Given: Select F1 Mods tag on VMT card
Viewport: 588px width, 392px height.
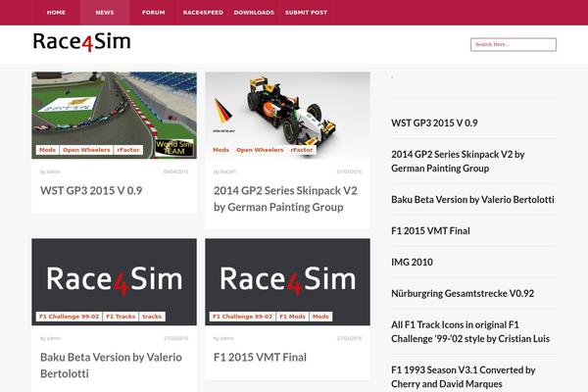Looking at the screenshot, I should coord(292,317).
